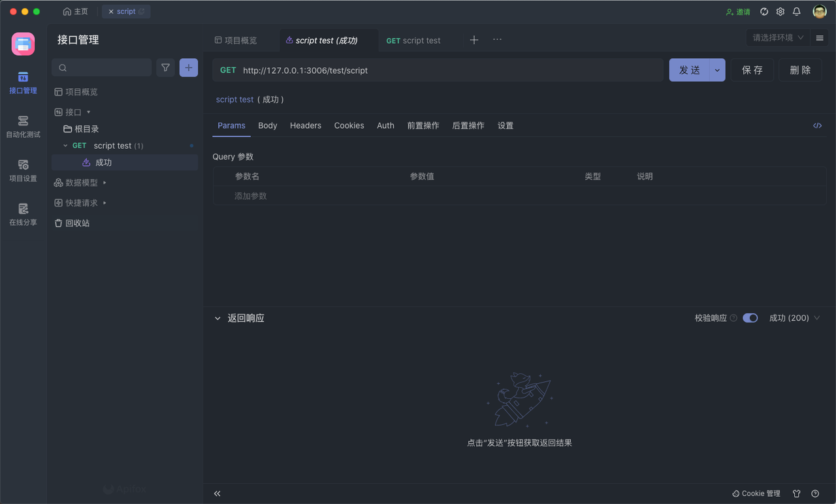Open the Apifox sync/refresh icon in titlebar

click(764, 11)
